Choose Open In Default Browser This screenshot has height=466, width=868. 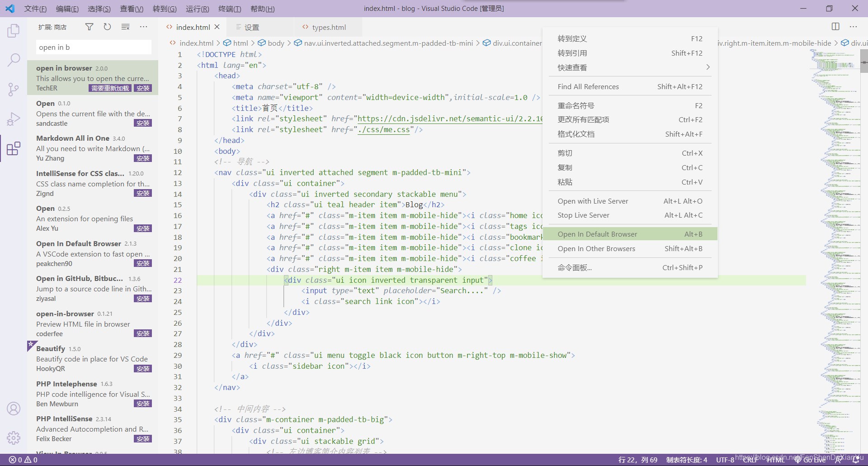(x=630, y=234)
